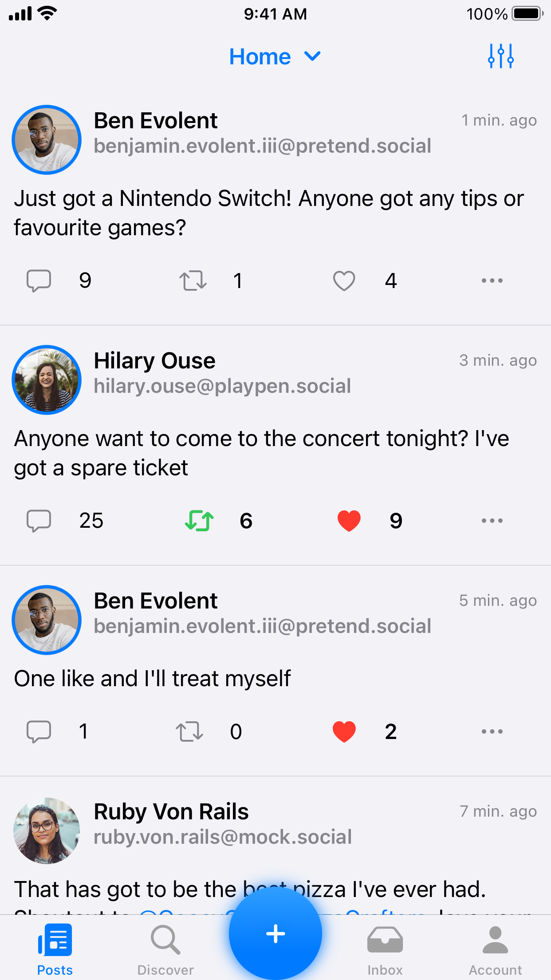The width and height of the screenshot is (551, 980).
Task: Reply to Ben's Nintendo Switch post
Action: click(x=39, y=281)
